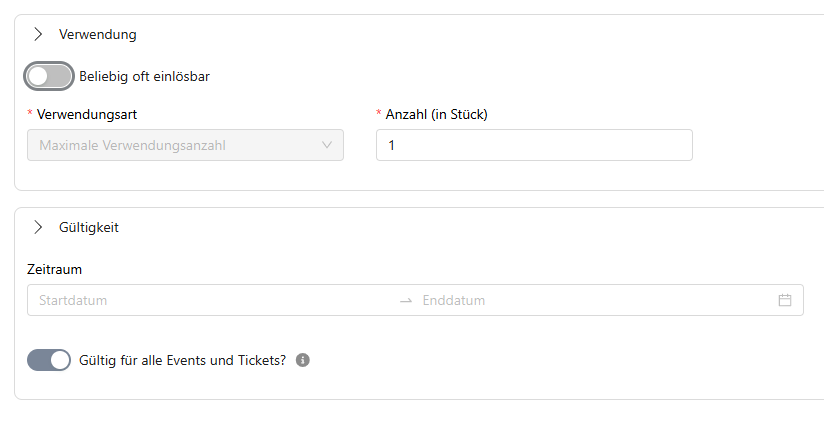The image size is (824, 427).
Task: Click the Verwendungsart field label
Action: pos(87,114)
